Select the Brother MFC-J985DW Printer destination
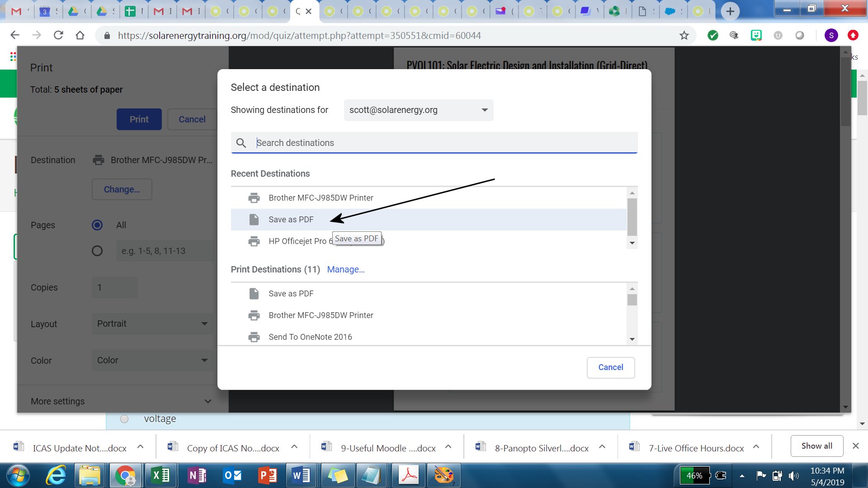Viewport: 868px width, 488px height. coord(321,197)
